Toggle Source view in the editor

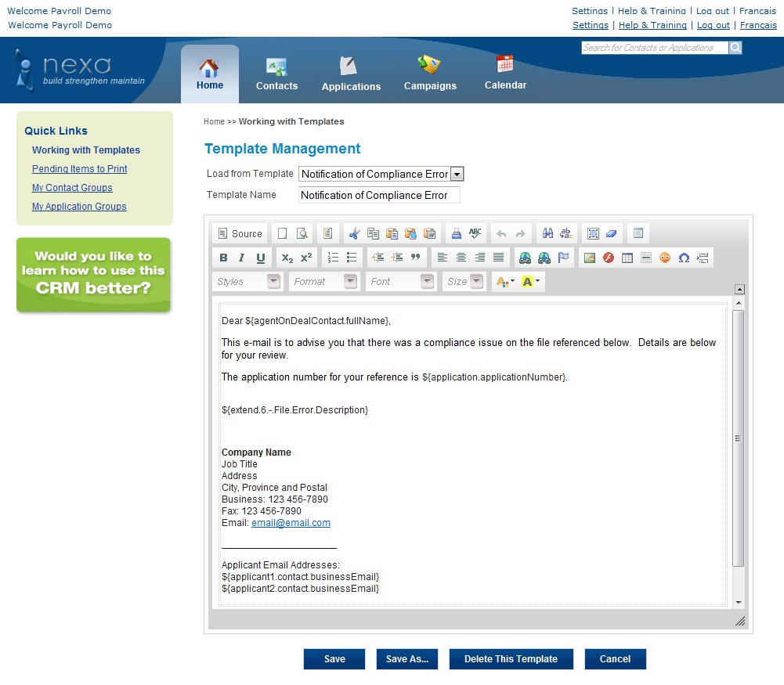[240, 233]
